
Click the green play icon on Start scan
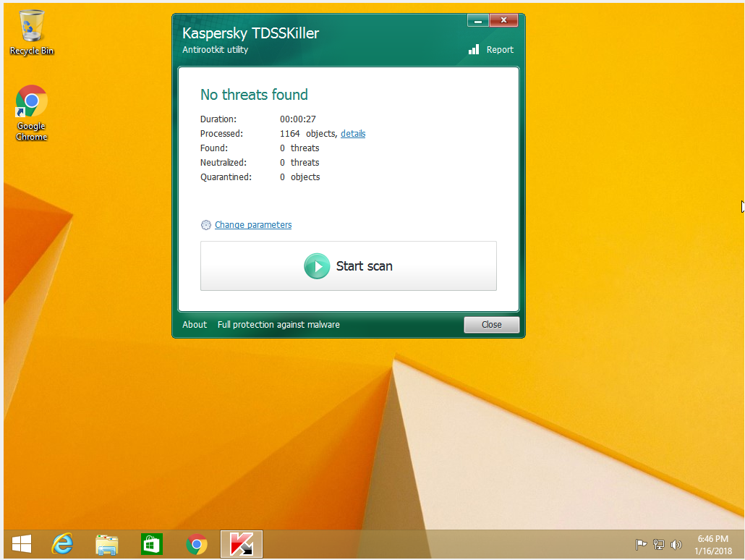317,266
